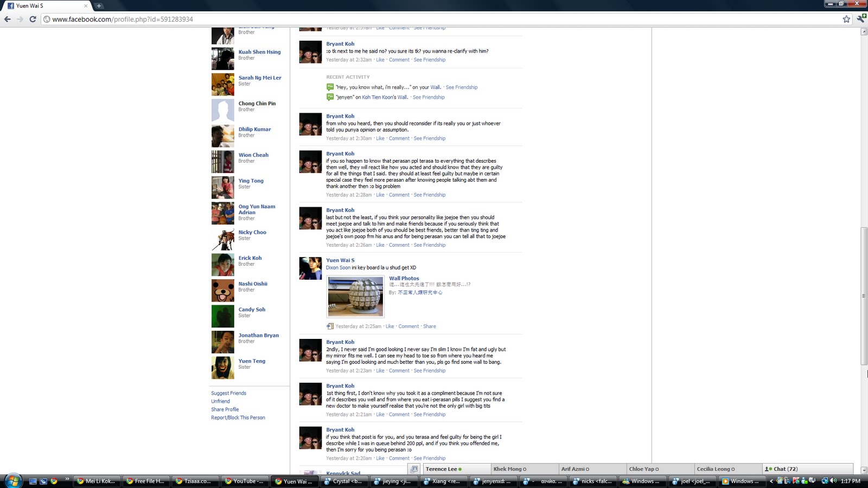Screen dimensions: 868x488
Task: Click the taskbar clock 1:17 PM
Action: (850, 481)
